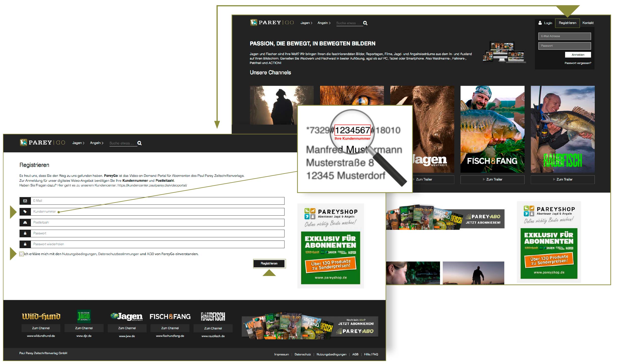Focus the Kundennummer input field
The height and width of the screenshot is (364, 618).
click(x=157, y=212)
